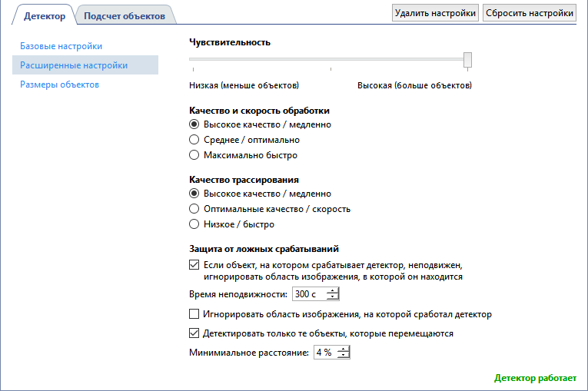Choose Среднее / оптимально processing quality

point(194,140)
